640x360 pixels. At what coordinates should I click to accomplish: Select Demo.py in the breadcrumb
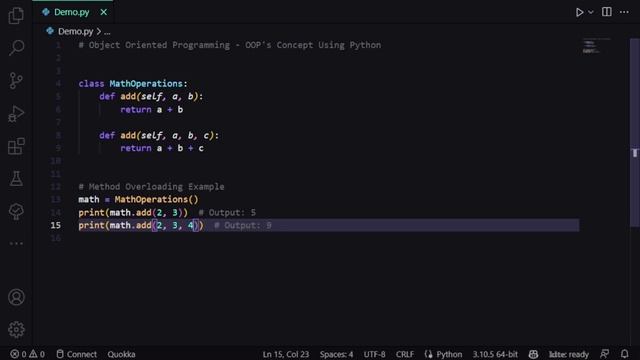(76, 31)
